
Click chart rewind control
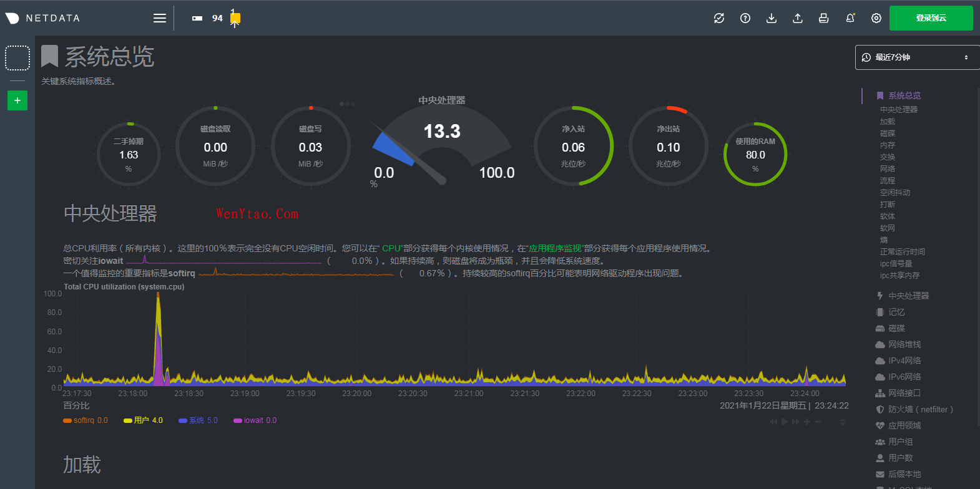774,422
